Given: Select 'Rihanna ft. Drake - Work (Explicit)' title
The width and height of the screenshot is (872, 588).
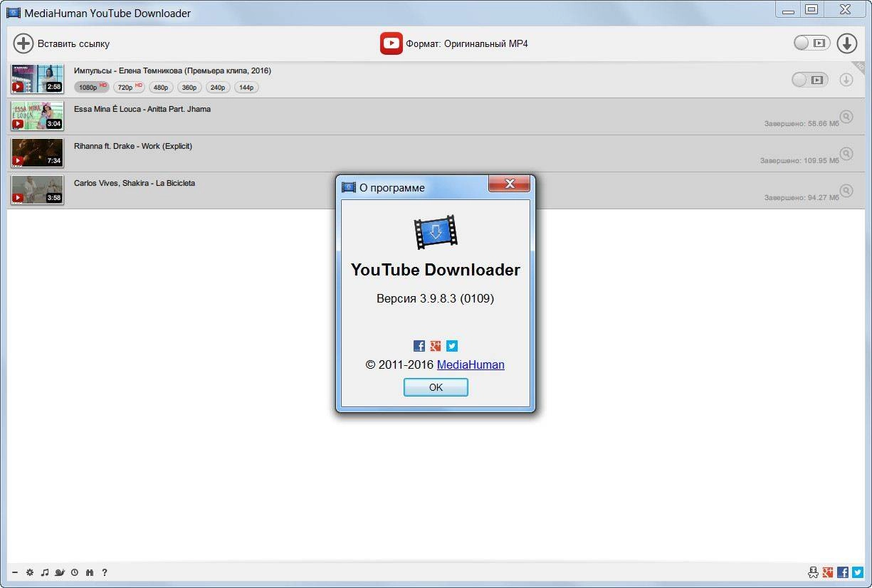Looking at the screenshot, I should [x=133, y=146].
